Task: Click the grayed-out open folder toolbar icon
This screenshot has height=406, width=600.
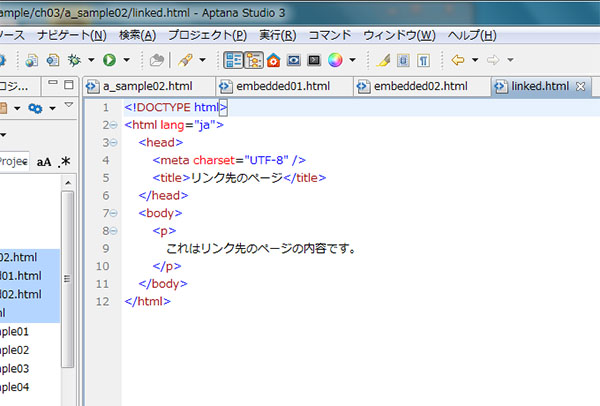Action: coord(157,60)
